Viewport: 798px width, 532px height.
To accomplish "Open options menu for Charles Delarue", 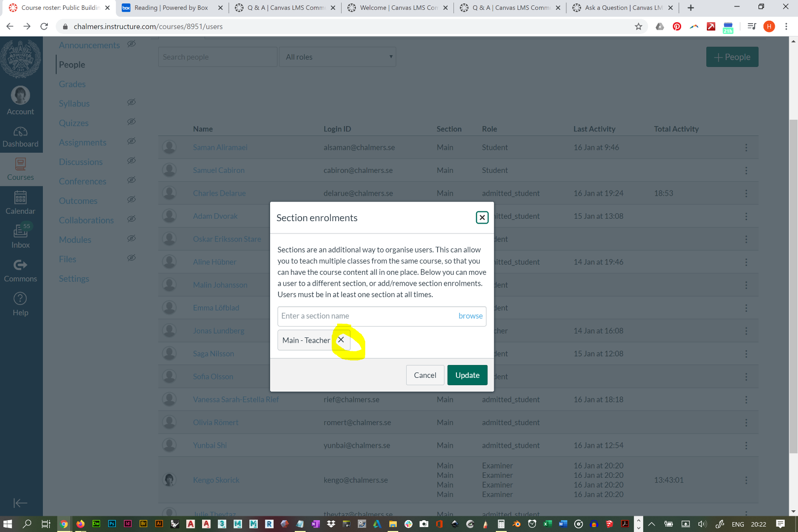I will tap(746, 194).
